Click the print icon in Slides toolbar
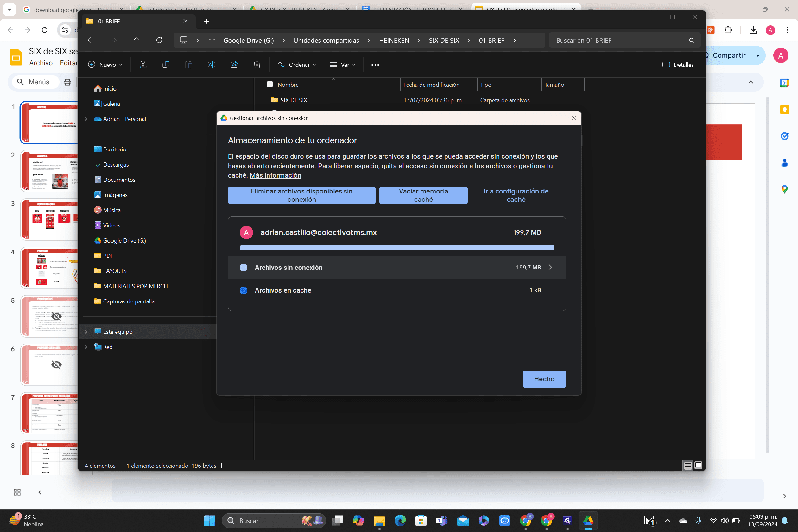The height and width of the screenshot is (532, 798). 67,82
